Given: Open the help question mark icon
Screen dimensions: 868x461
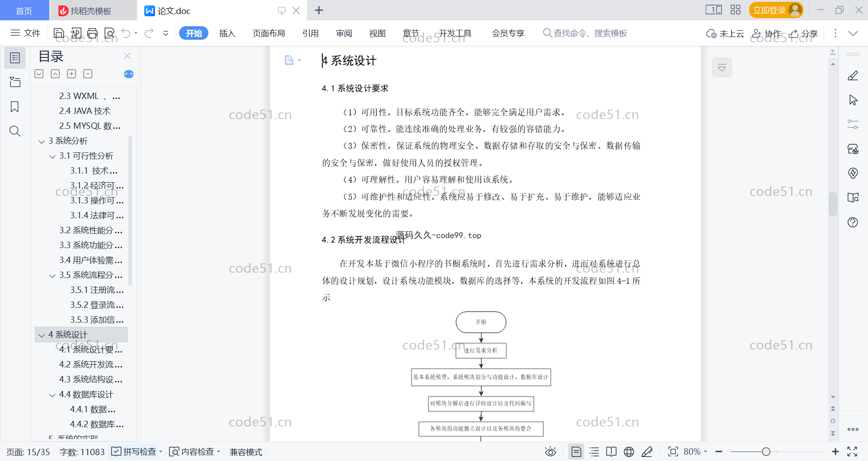Looking at the screenshot, I should [x=853, y=222].
